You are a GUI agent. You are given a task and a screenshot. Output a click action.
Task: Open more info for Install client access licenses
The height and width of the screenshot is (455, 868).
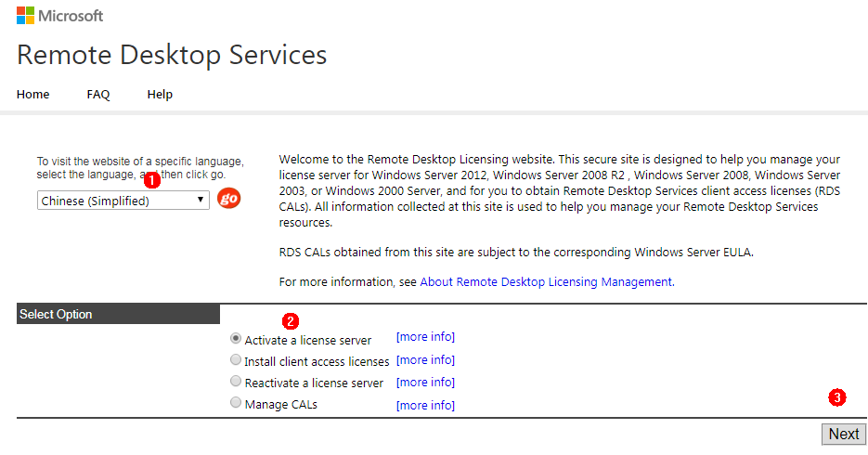click(x=425, y=359)
